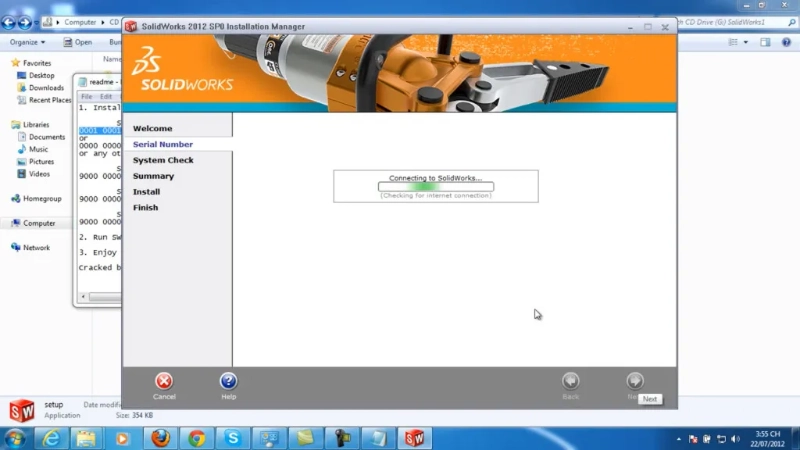Open the change view options dropdown arrow
Screen dimensions: 800x450
(x=745, y=43)
